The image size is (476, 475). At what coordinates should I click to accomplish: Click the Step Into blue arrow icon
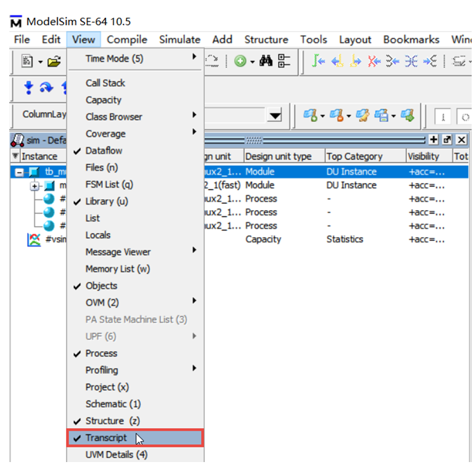click(x=28, y=87)
